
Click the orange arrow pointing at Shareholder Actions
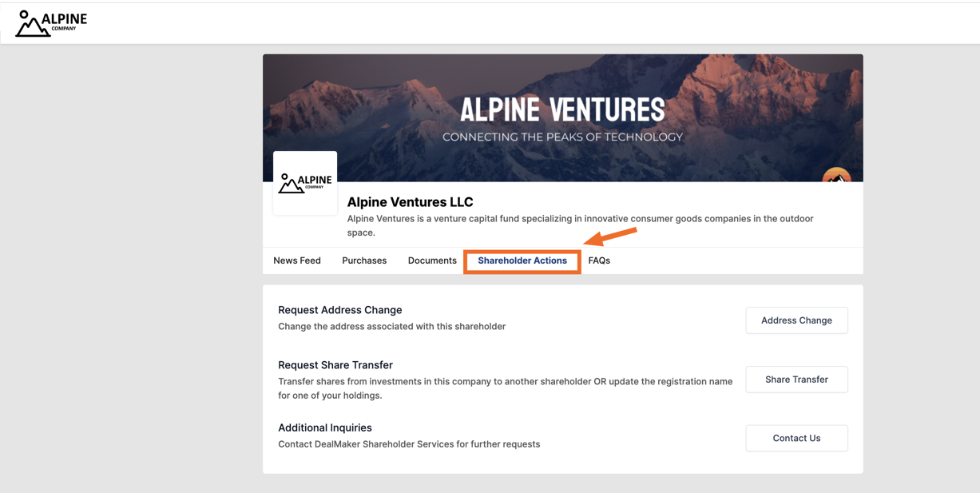(611, 236)
